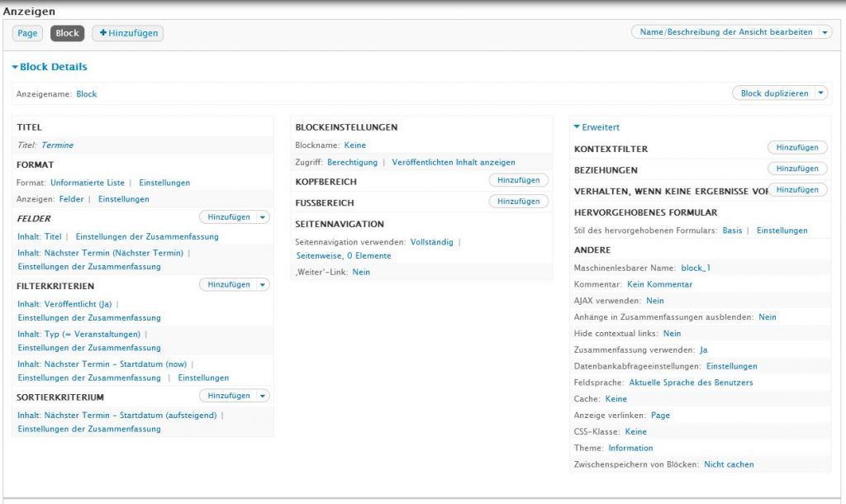This screenshot has height=504, width=846.
Task: Expand arrow next to Name/Beschreibung der Ansicht bearbeiten
Action: pos(825,32)
